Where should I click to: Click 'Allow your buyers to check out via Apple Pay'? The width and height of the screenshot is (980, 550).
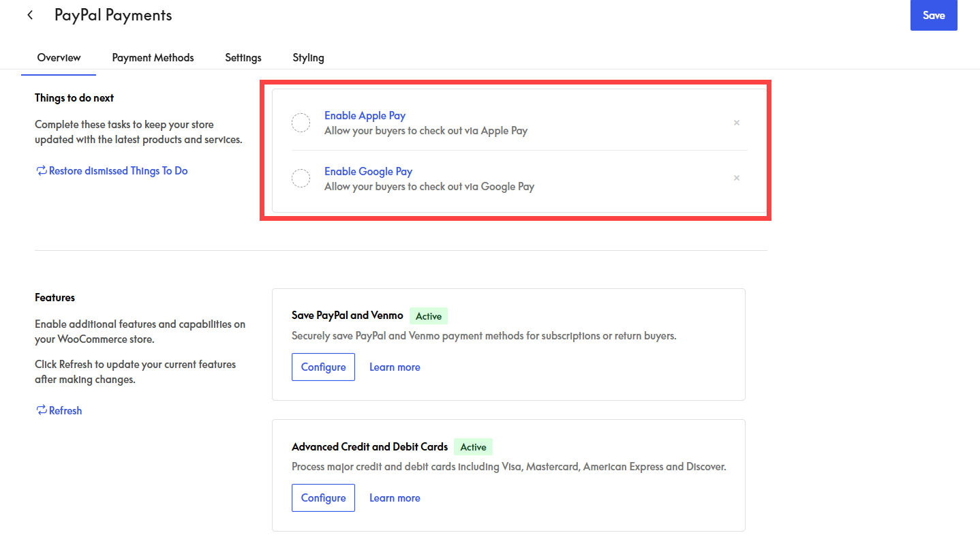[426, 131]
